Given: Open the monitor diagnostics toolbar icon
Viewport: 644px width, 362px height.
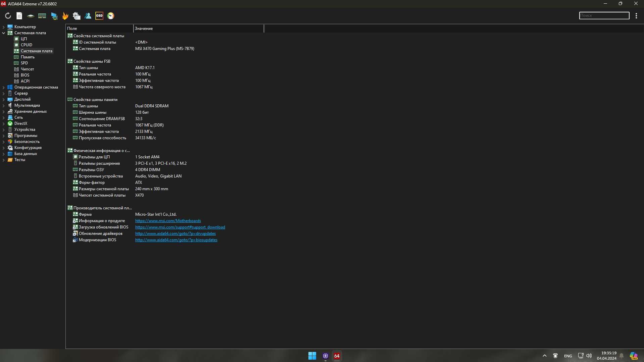Looking at the screenshot, I should [x=54, y=16].
